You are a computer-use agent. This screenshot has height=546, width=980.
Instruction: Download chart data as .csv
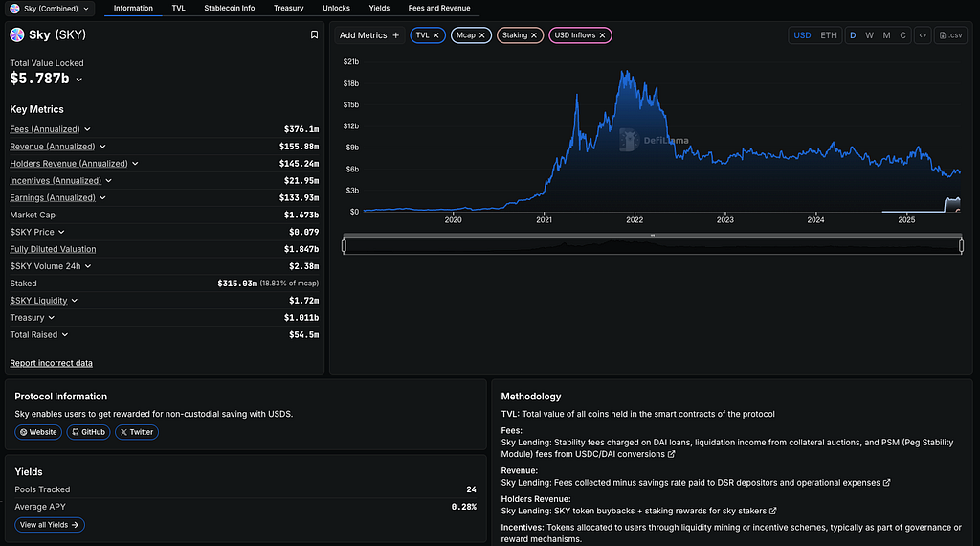click(950, 35)
